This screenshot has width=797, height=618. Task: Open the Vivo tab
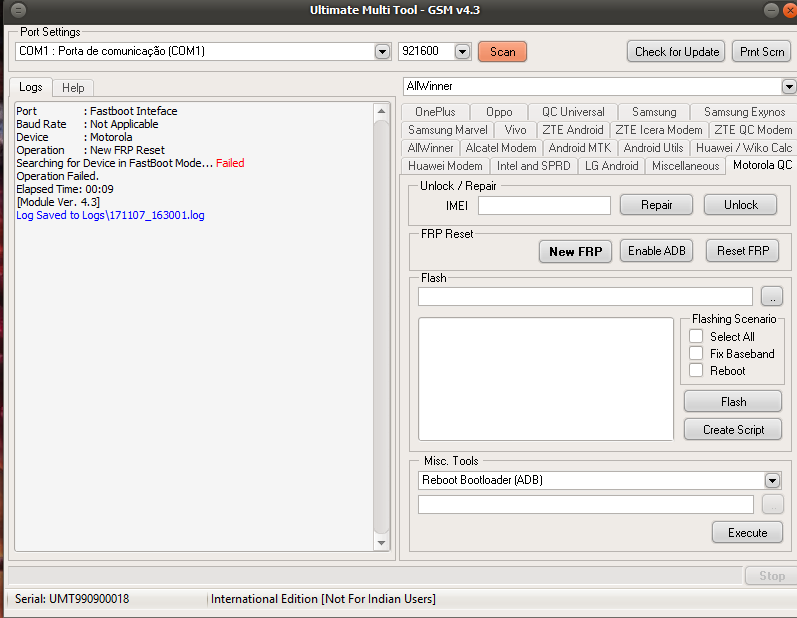pyautogui.click(x=515, y=130)
